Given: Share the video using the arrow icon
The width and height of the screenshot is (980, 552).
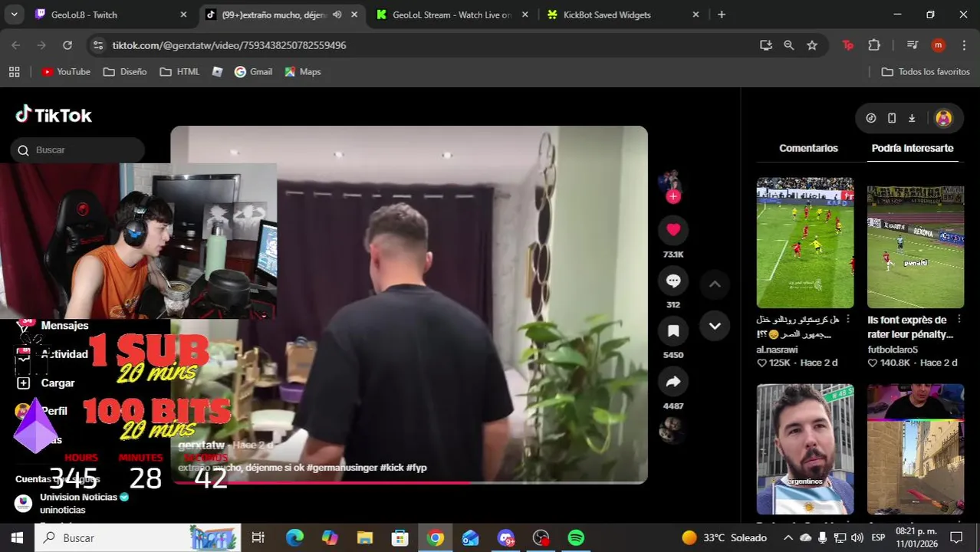Looking at the screenshot, I should [673, 382].
